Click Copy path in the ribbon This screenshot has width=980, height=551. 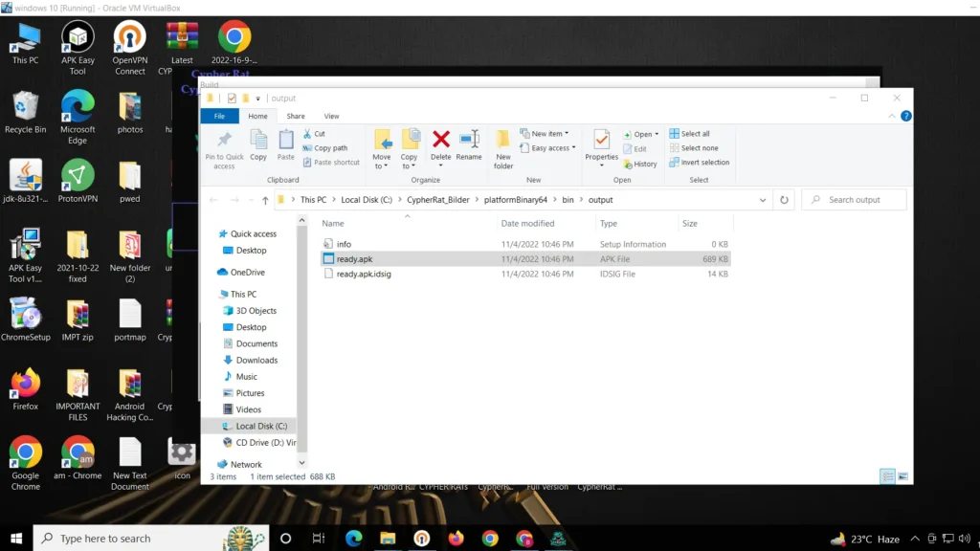pyautogui.click(x=325, y=148)
